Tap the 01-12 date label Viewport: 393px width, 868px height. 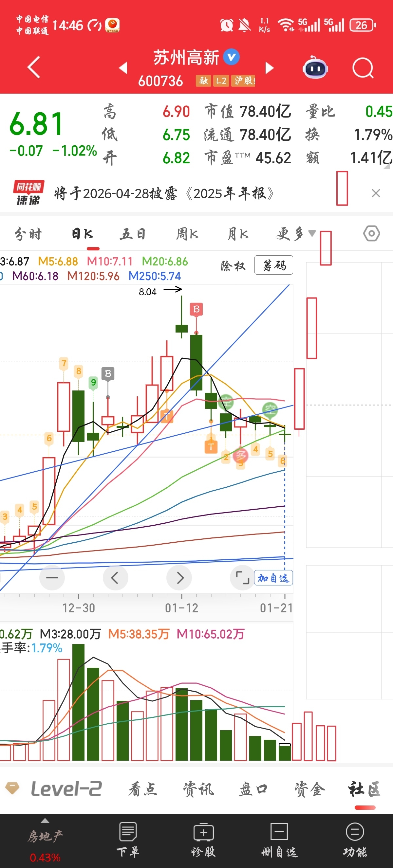click(x=182, y=607)
